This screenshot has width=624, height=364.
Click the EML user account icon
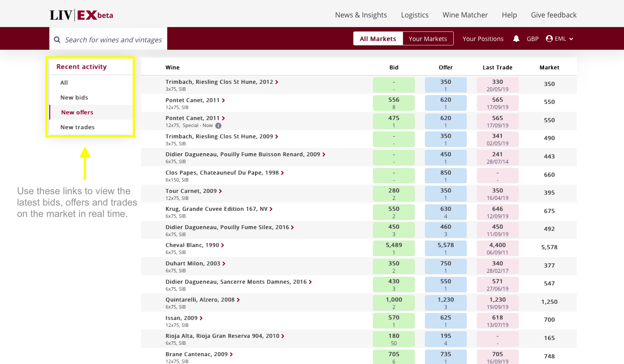tap(549, 38)
